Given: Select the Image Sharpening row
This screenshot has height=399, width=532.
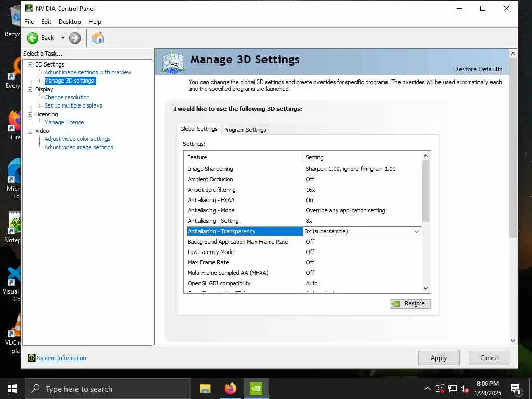Looking at the screenshot, I should (304, 169).
